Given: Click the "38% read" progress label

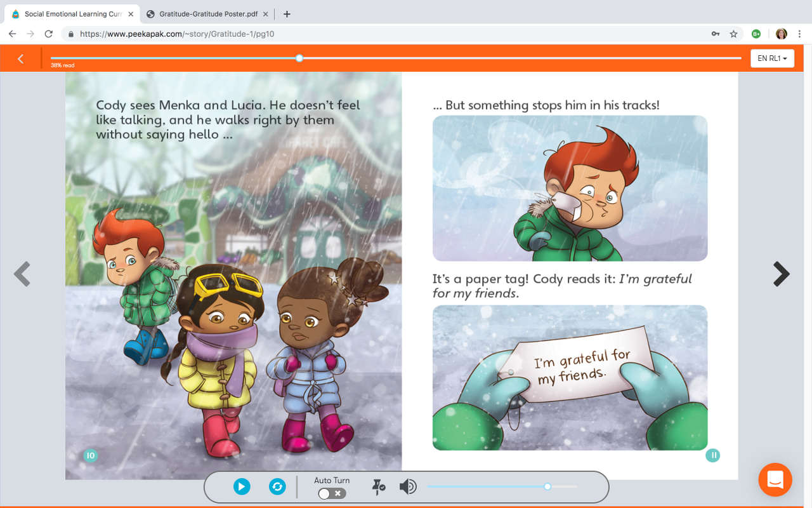Looking at the screenshot, I should tap(62, 65).
